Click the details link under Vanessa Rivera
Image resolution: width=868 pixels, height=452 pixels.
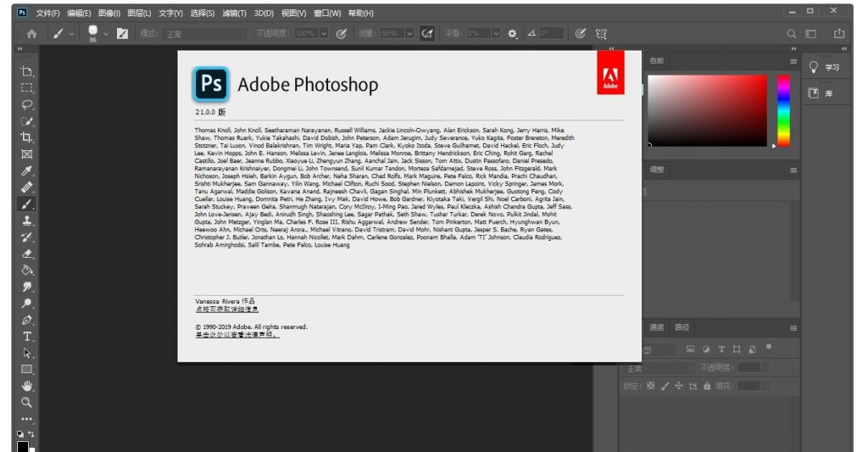tap(227, 309)
